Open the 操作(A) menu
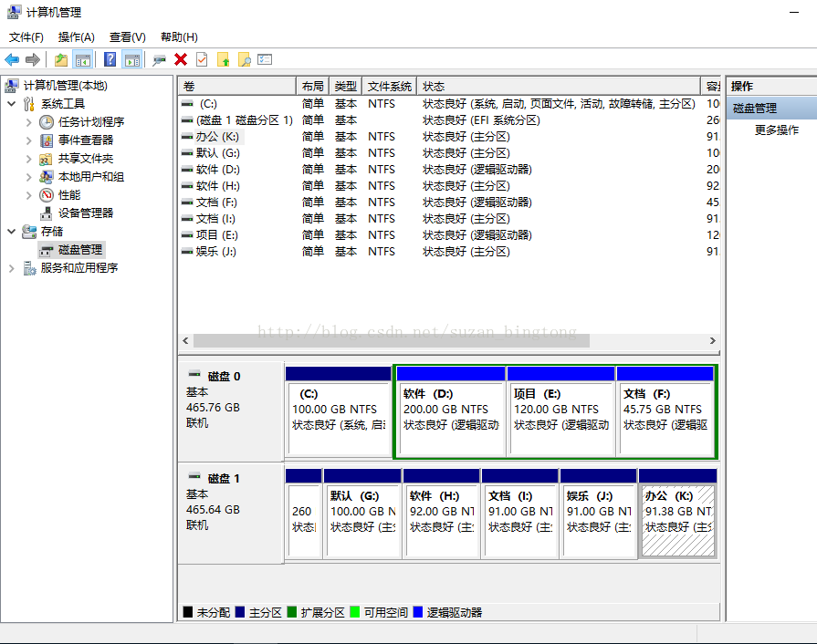 tap(76, 37)
